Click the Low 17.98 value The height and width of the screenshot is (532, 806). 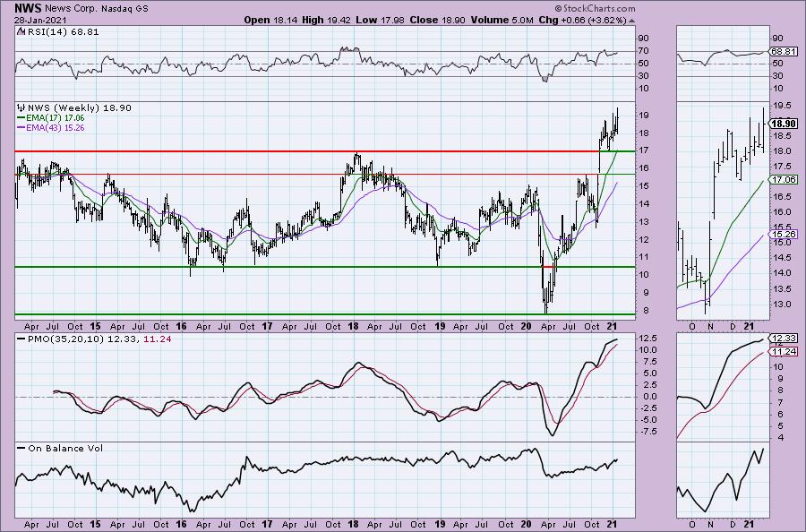coord(381,20)
